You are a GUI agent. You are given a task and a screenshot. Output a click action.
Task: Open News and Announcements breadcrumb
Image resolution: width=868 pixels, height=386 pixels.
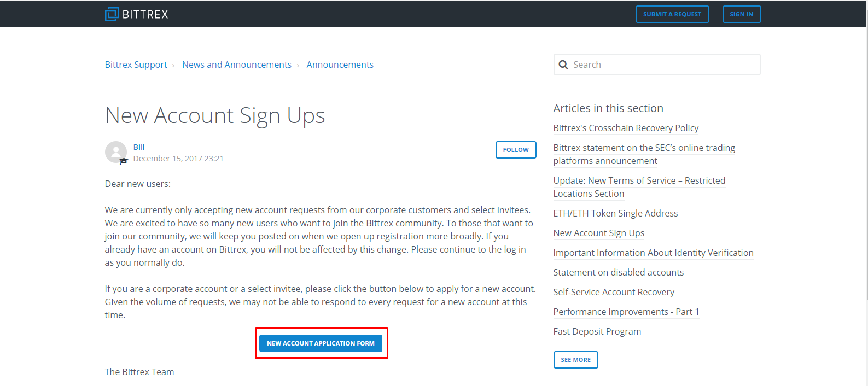(x=236, y=65)
